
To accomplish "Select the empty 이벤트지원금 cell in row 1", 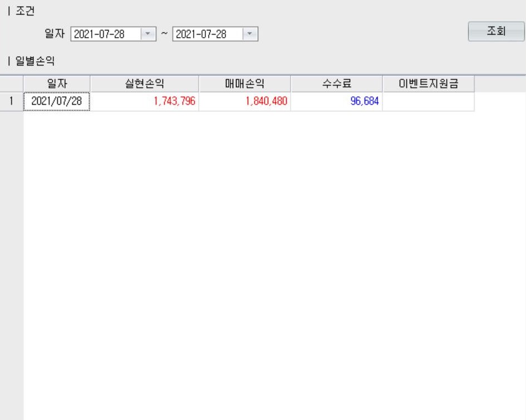I will (428, 102).
